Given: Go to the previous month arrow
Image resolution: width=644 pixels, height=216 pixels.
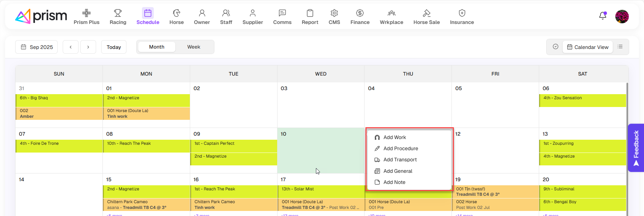Looking at the screenshot, I should (70, 47).
